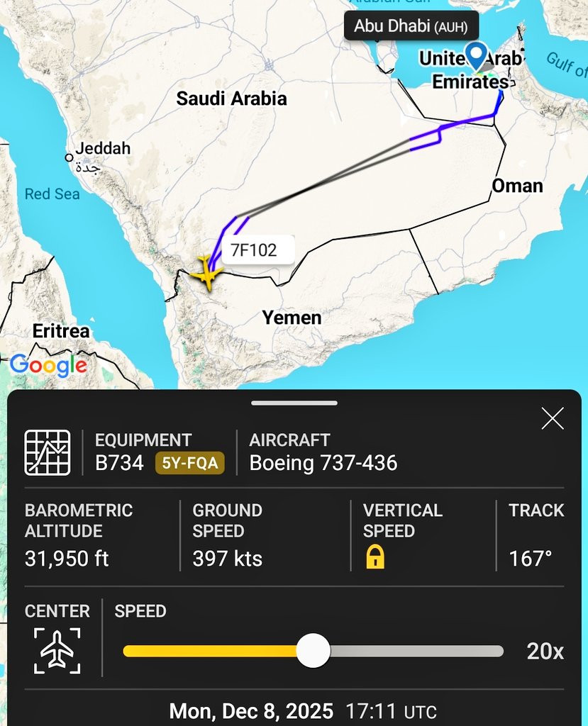
Task: Tap the center-on-aircraft icon
Action: point(57,651)
